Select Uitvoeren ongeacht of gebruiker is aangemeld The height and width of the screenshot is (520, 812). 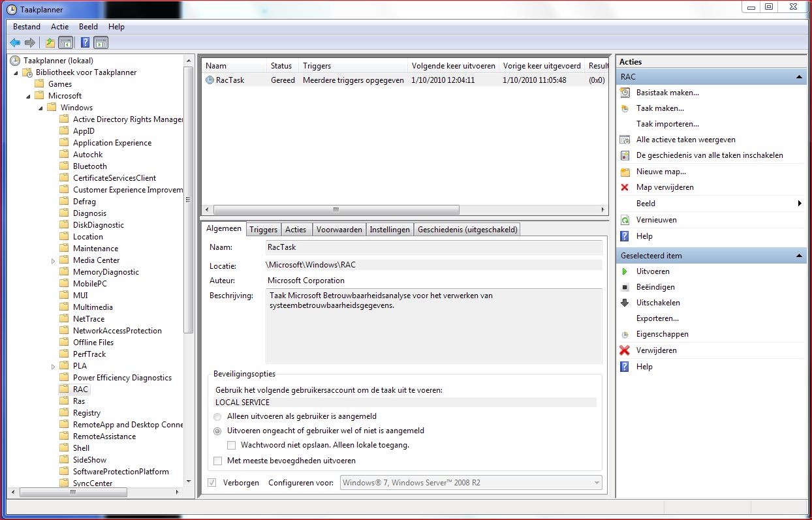(218, 431)
